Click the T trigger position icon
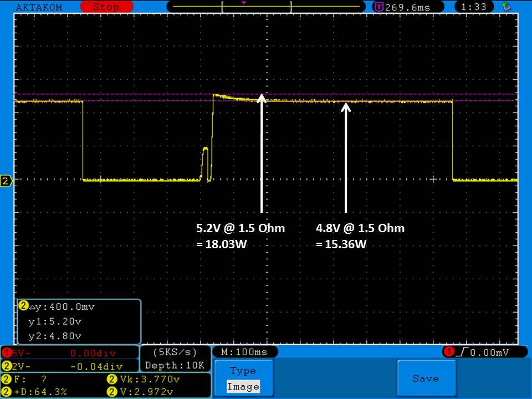This screenshot has height=399, width=532. coord(379,7)
